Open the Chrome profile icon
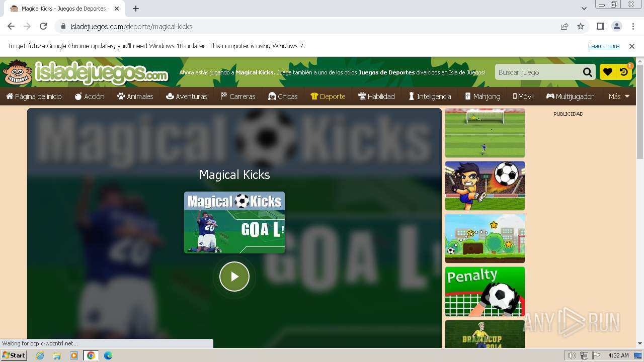 click(616, 26)
